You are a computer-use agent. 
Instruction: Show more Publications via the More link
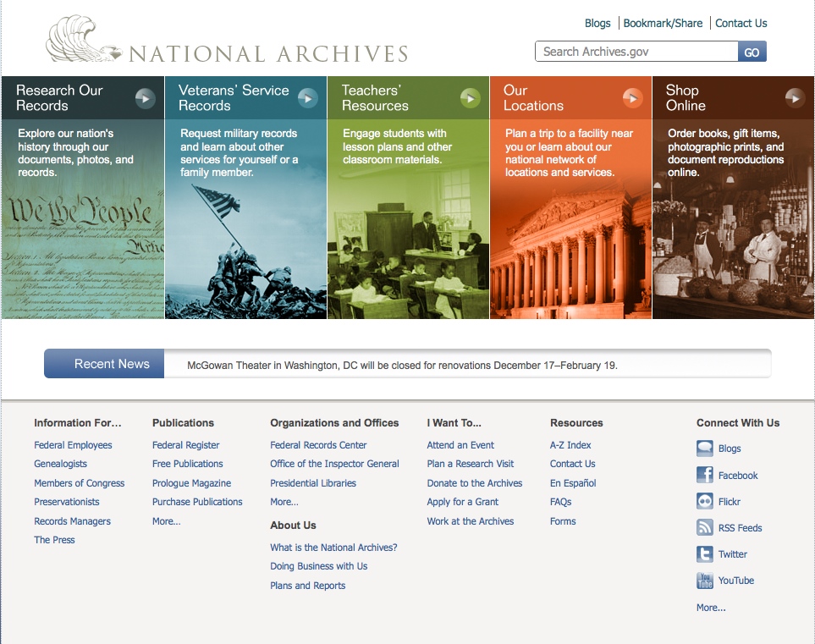pos(166,521)
